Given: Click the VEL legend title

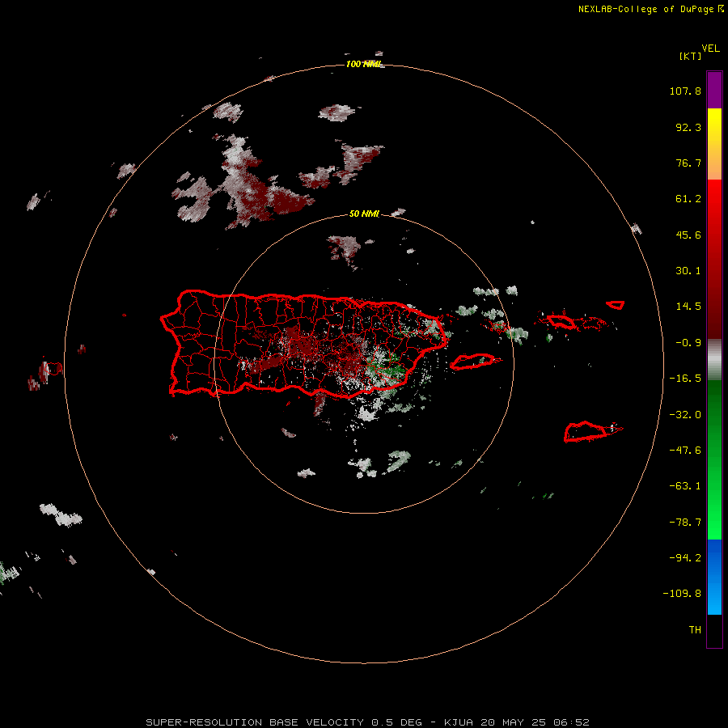Looking at the screenshot, I should coord(711,49).
